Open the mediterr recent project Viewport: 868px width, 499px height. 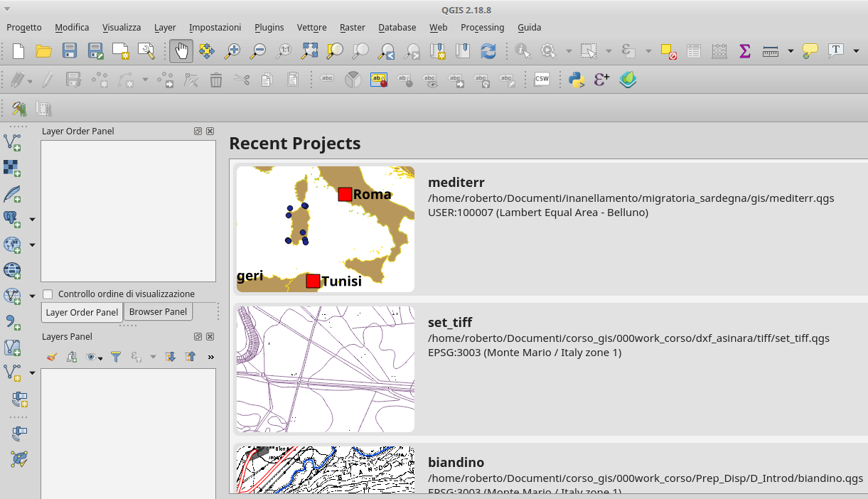pos(550,229)
